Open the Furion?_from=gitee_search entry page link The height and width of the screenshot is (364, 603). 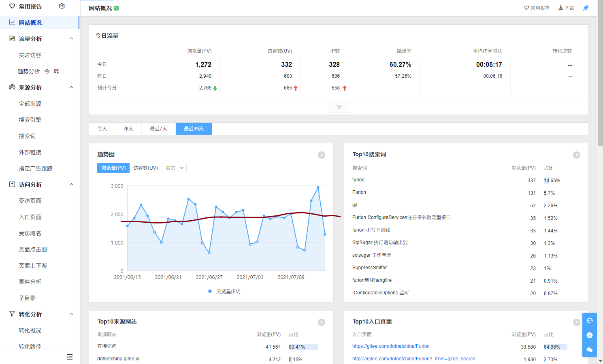(414, 359)
